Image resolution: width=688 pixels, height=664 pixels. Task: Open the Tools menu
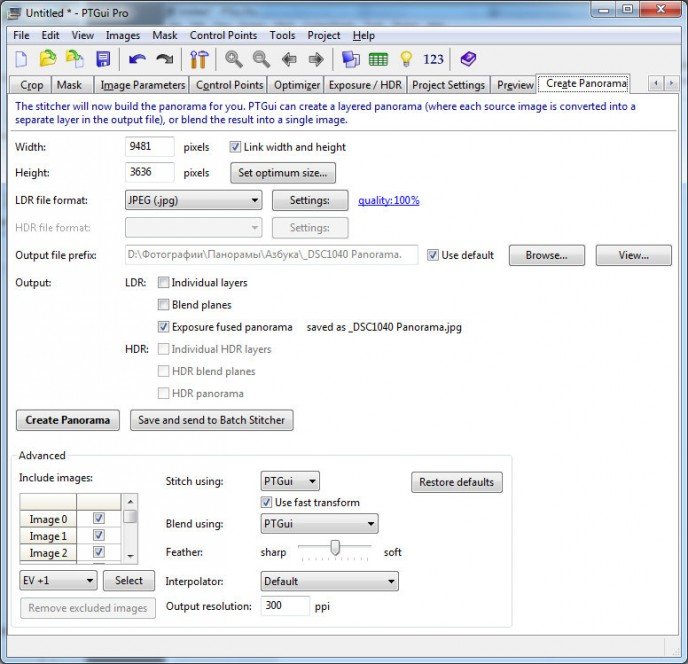[x=282, y=36]
